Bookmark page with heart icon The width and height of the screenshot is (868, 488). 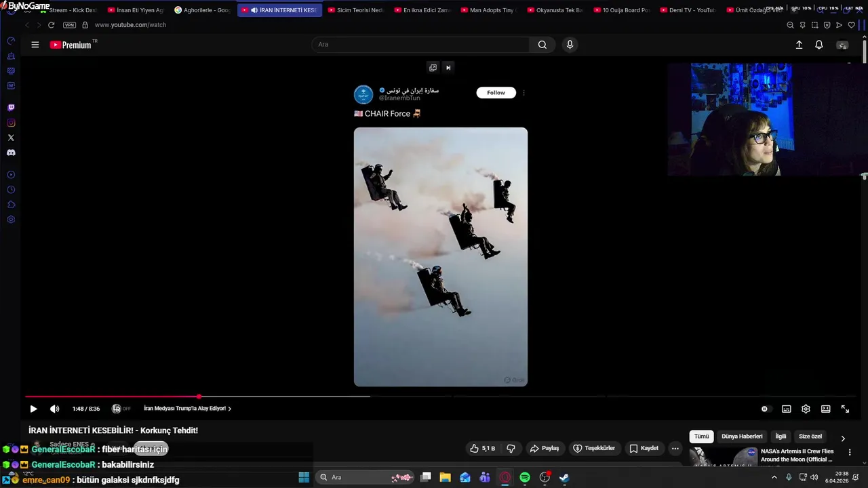pyautogui.click(x=851, y=25)
